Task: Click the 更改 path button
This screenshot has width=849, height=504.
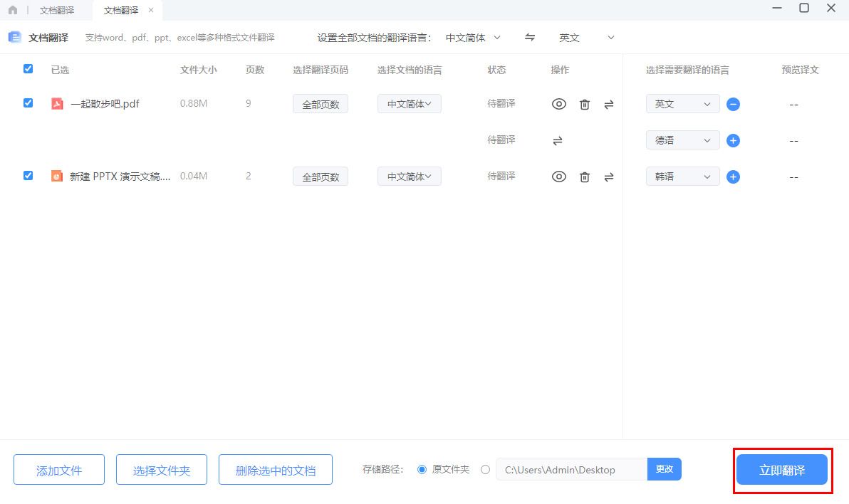Action: [665, 469]
